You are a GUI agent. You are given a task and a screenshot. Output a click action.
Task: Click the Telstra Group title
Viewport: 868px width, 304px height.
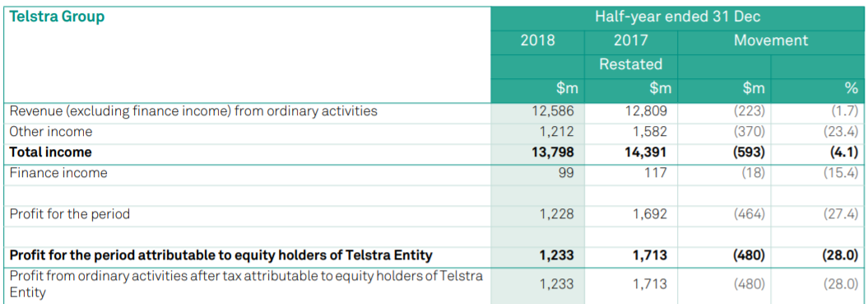57,16
